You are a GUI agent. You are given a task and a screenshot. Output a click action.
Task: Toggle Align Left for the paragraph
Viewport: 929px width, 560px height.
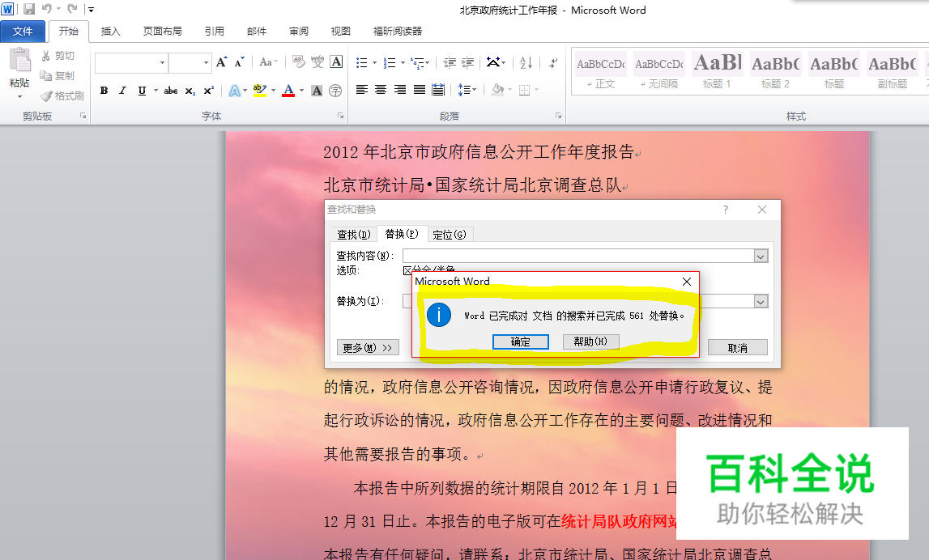[361, 90]
